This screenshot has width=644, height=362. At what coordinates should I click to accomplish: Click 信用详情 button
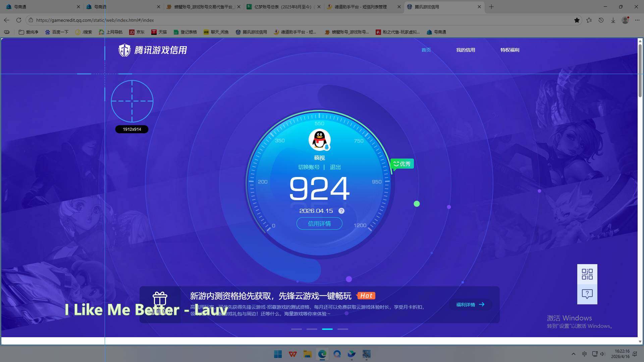(x=319, y=224)
